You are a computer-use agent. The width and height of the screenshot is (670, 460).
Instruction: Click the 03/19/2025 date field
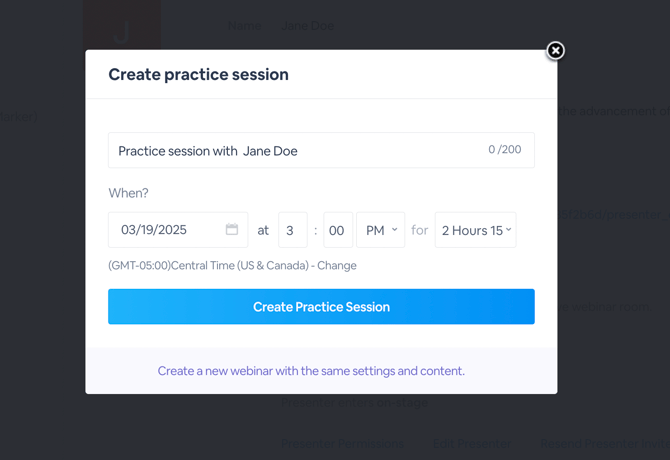pos(165,230)
